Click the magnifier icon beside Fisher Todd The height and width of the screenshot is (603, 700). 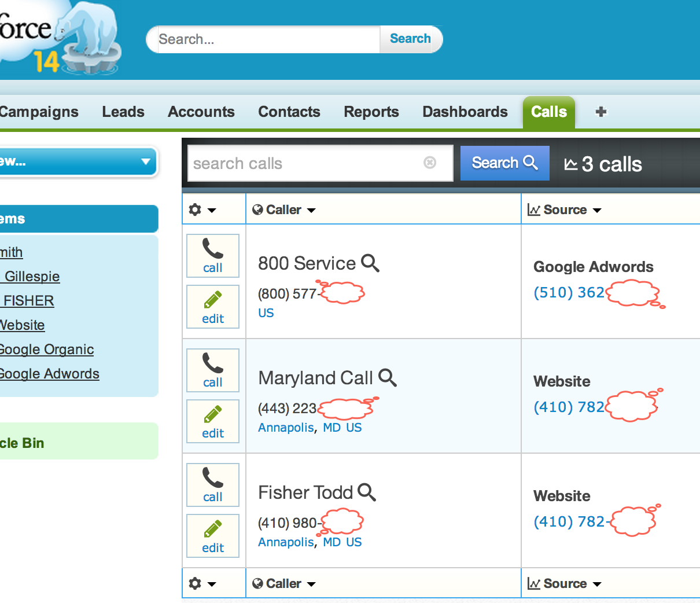pyautogui.click(x=367, y=492)
